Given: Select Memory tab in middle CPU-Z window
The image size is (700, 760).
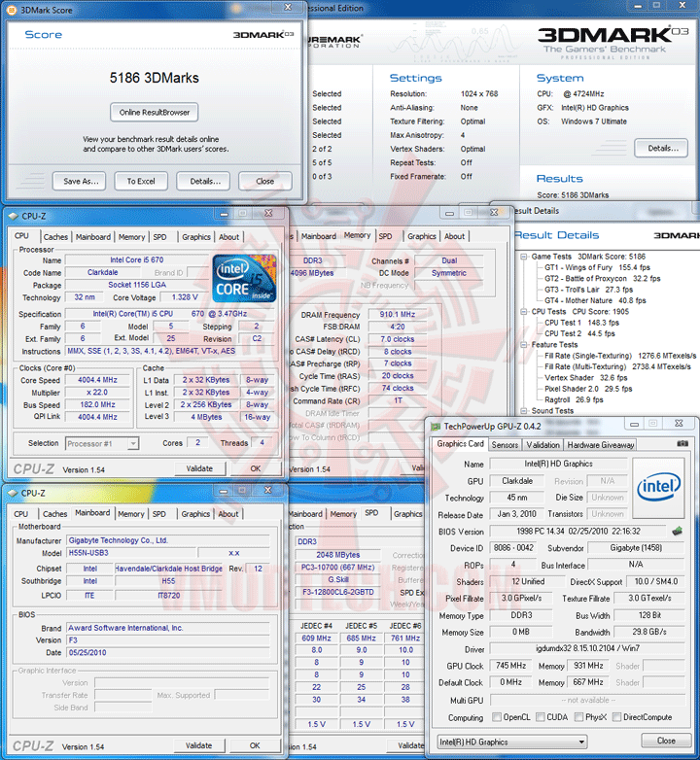Looking at the screenshot, I should click(x=357, y=235).
